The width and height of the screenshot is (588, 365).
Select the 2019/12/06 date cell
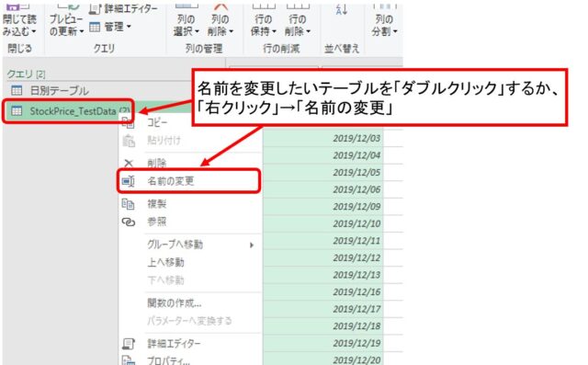323,189
